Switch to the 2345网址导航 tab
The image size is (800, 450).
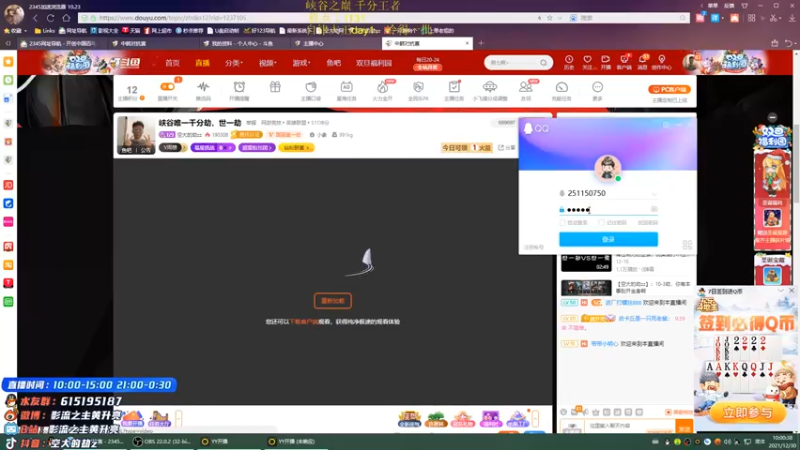coord(61,43)
